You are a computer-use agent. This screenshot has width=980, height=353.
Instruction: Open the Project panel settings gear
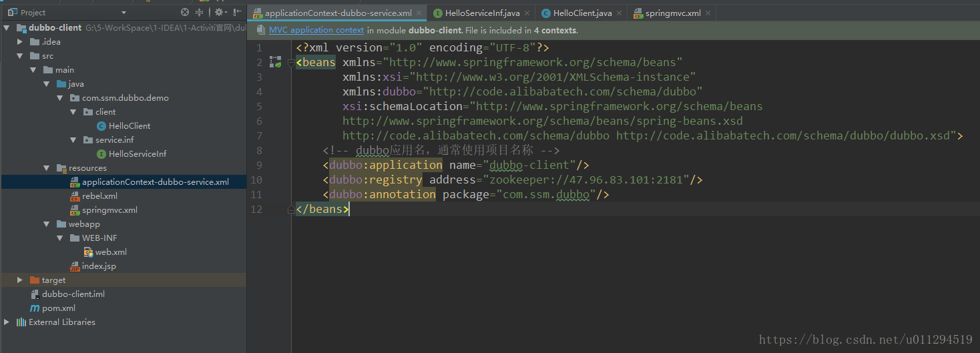pyautogui.click(x=219, y=12)
